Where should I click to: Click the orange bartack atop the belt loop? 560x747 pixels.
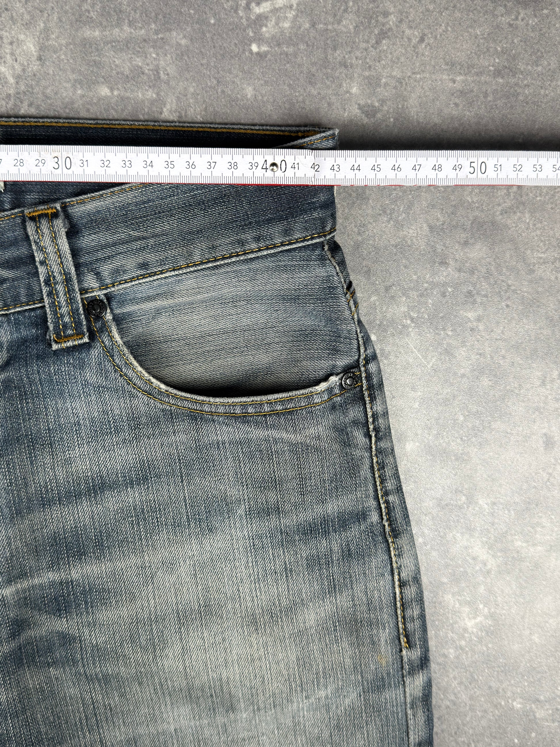pyautogui.click(x=42, y=213)
